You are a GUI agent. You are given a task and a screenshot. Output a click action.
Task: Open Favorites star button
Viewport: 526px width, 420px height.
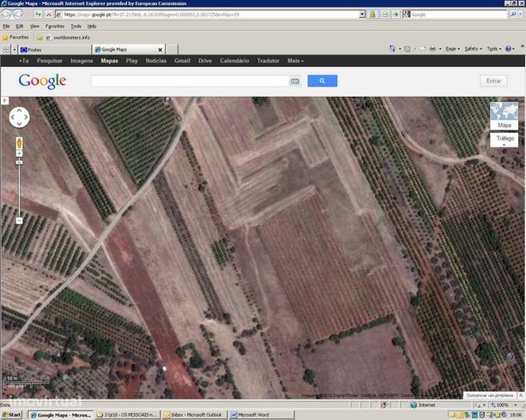15,37
